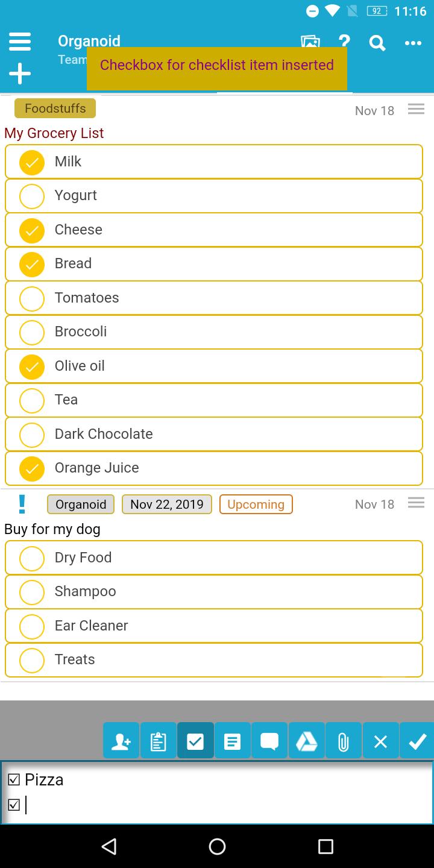Tap the plus icon to add note
The width and height of the screenshot is (434, 868).
point(20,74)
